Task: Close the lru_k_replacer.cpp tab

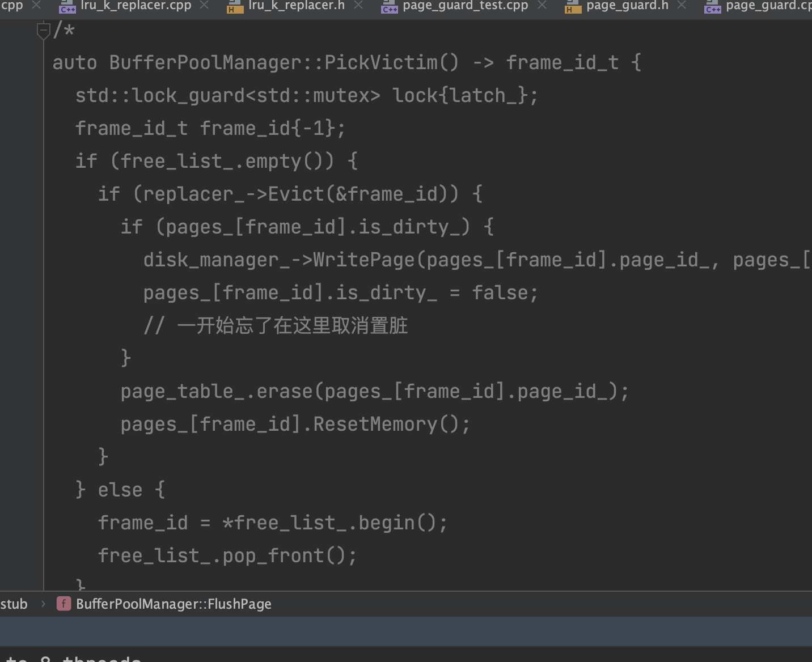Action: pyautogui.click(x=205, y=5)
